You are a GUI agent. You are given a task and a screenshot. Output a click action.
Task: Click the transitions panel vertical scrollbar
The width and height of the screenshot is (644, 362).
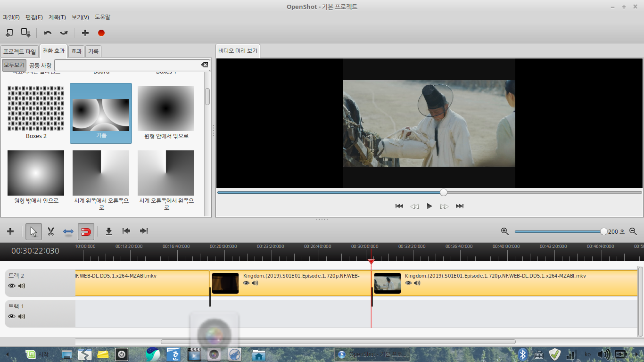[207, 97]
